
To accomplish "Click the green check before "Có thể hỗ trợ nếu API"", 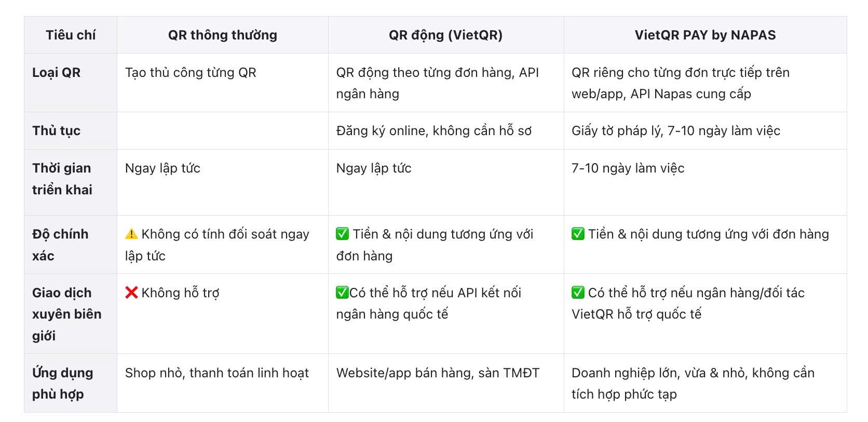I will pyautogui.click(x=342, y=293).
